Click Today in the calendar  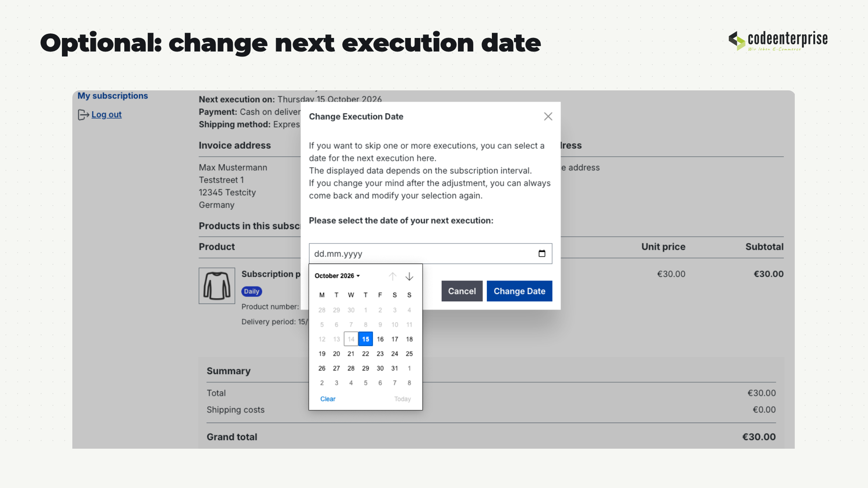point(402,399)
